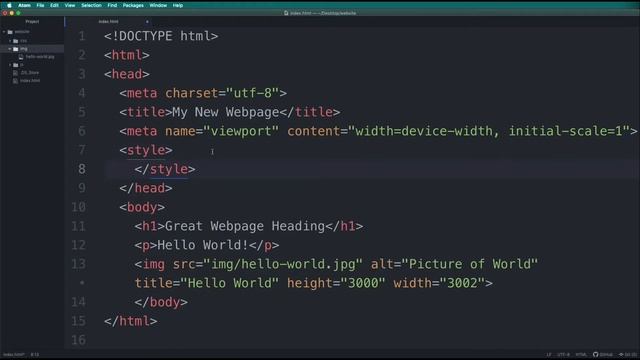The image size is (640, 360).
Task: Click the hello-world.jpg file icon
Action: [21, 57]
